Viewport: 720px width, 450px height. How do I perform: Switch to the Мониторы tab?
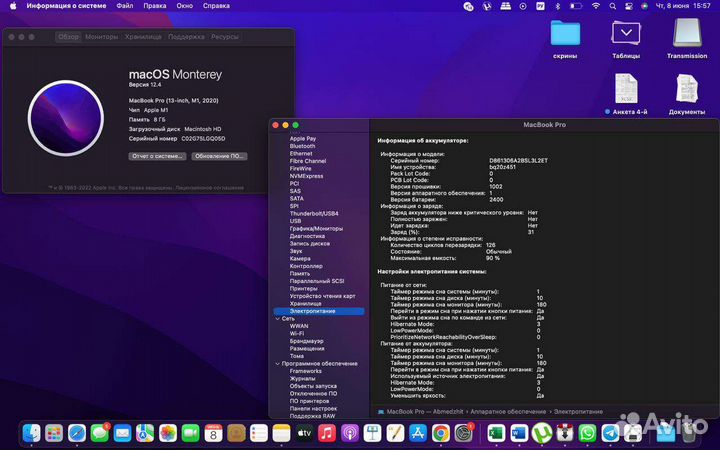click(101, 37)
